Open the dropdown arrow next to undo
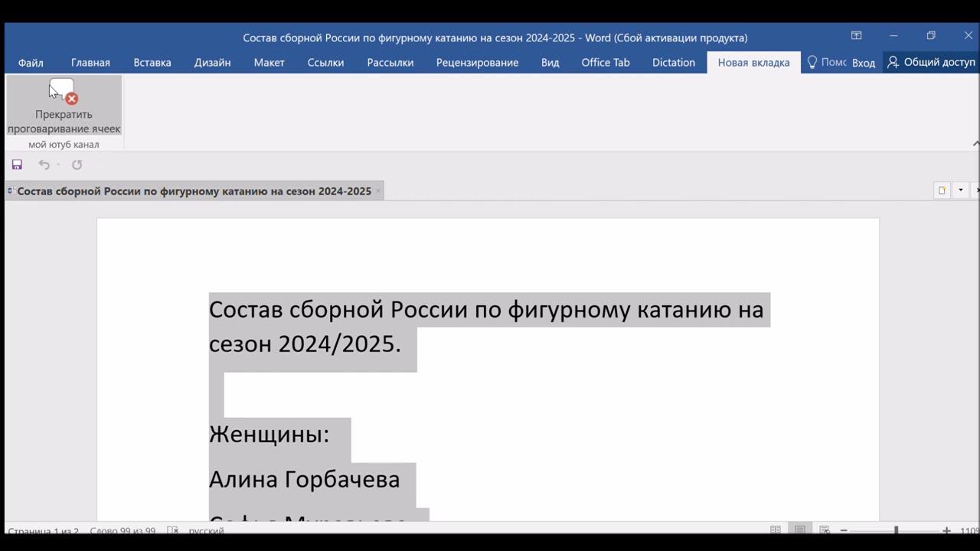 click(x=58, y=165)
